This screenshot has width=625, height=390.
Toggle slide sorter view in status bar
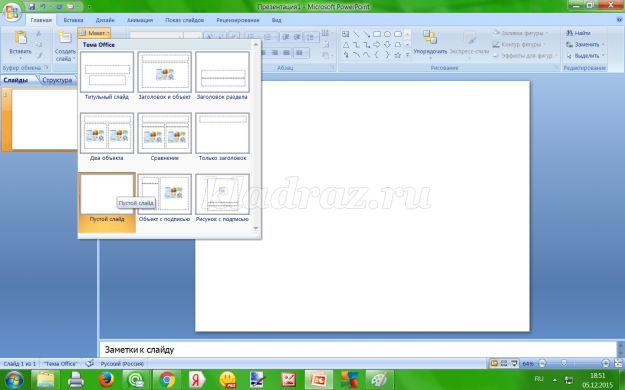point(504,364)
